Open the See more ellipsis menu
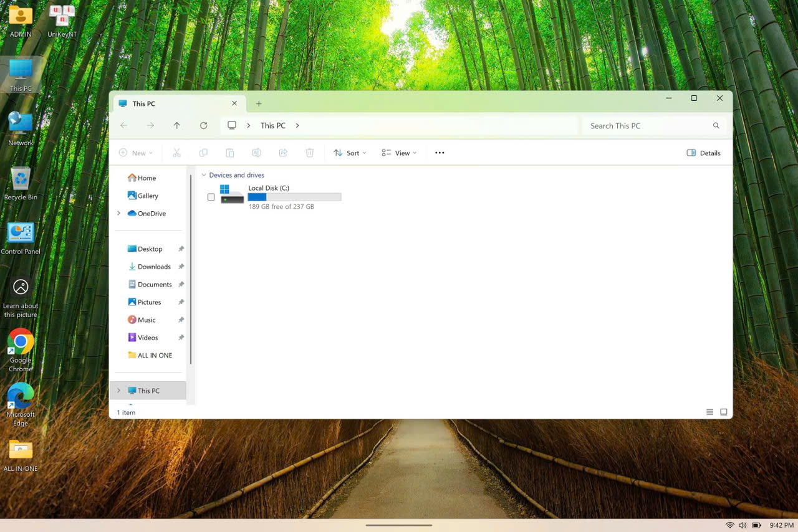The image size is (798, 532). coord(440,153)
